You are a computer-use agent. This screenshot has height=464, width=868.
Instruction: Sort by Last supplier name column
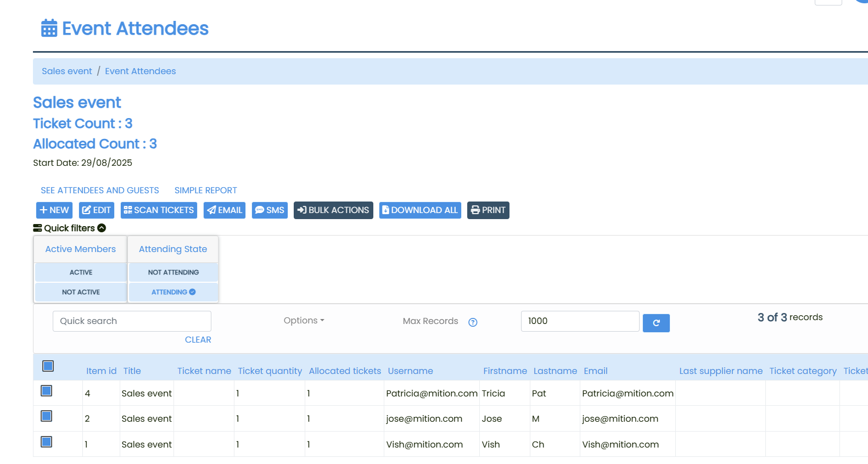click(x=721, y=371)
